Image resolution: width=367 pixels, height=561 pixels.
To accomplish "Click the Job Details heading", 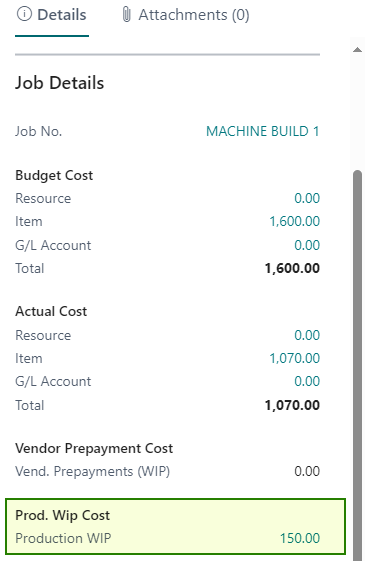I will (59, 83).
